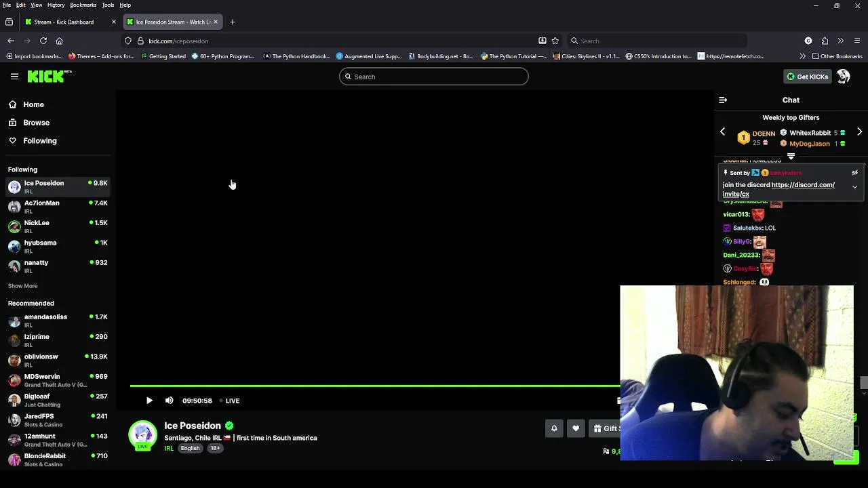The image size is (868, 488).
Task: Click Show More under Following
Action: (22, 286)
